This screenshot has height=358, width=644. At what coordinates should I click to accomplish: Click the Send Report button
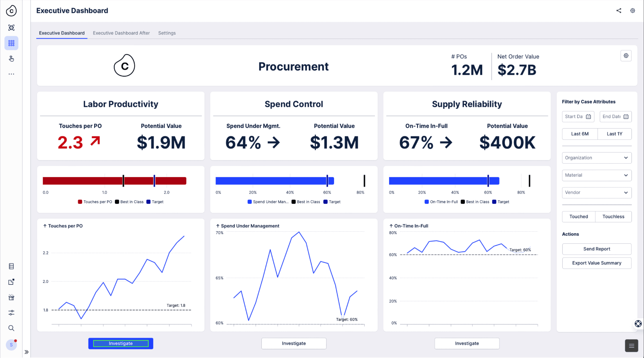[597, 249]
